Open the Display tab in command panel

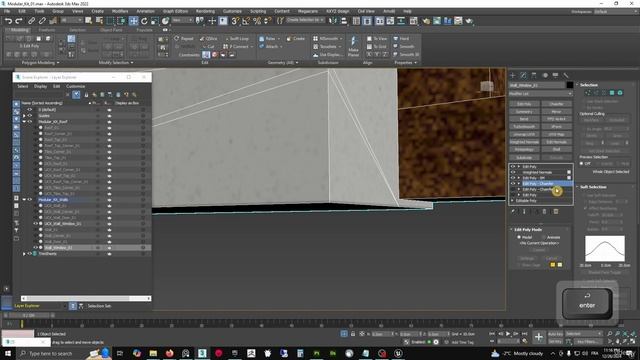coord(556,76)
